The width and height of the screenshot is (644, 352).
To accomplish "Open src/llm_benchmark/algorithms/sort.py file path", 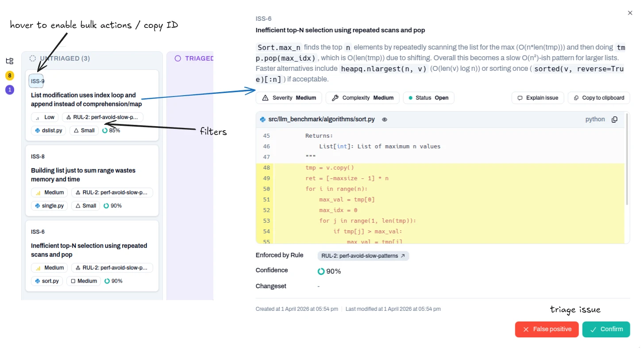I will (322, 120).
